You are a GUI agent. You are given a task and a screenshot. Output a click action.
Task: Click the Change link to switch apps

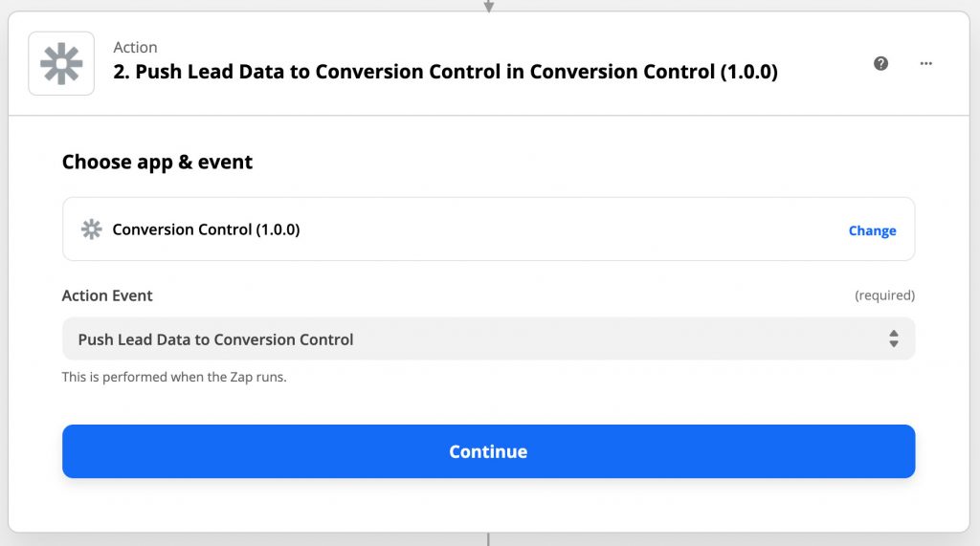click(x=872, y=230)
